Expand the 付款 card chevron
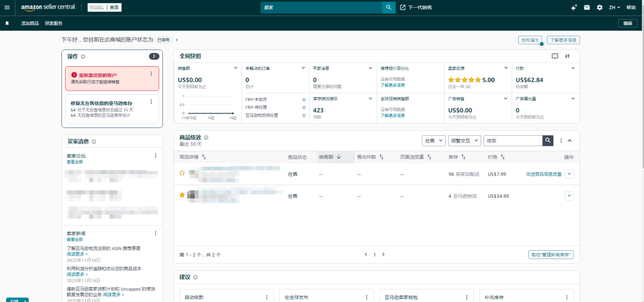This screenshot has width=644, height=302. (574, 68)
